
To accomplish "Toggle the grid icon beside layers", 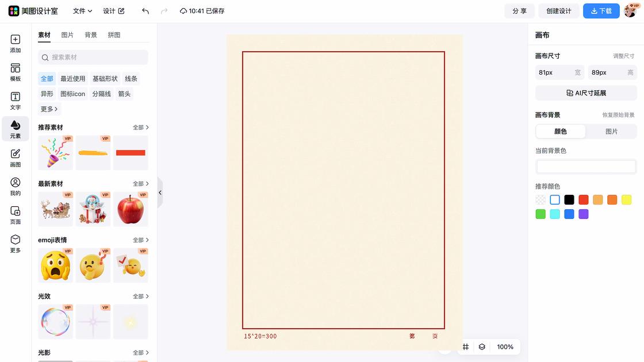I will coord(466,347).
